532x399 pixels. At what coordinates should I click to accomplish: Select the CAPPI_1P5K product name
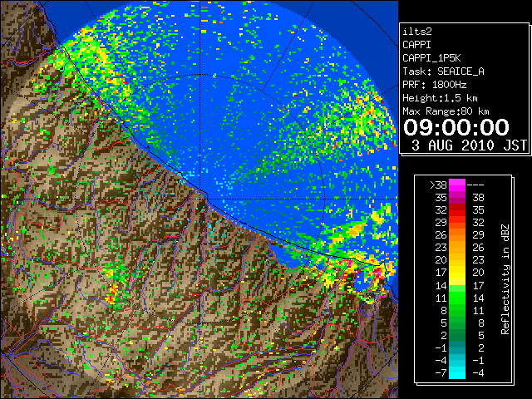coord(431,58)
